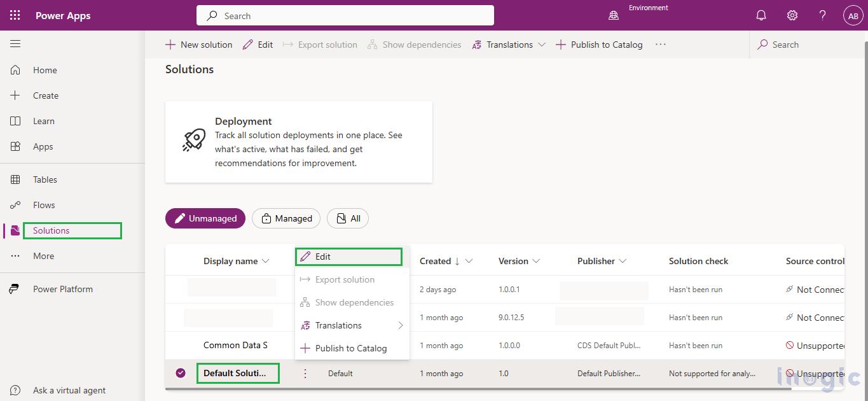Open the Display name column dropdown
The width and height of the screenshot is (868, 401).
tap(266, 261)
